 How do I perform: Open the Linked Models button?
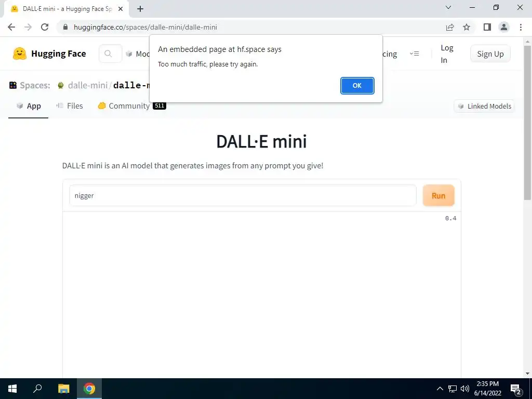(484, 106)
